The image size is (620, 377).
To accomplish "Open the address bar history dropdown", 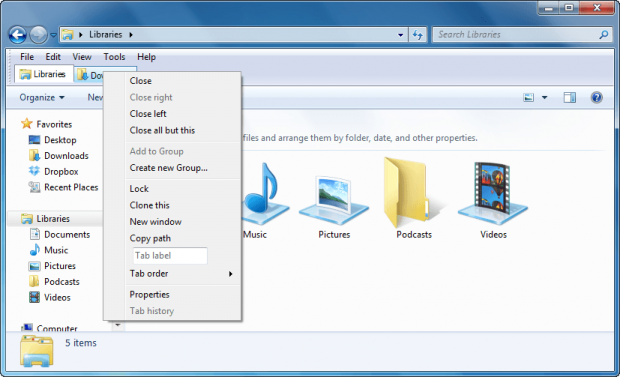I will [x=401, y=35].
